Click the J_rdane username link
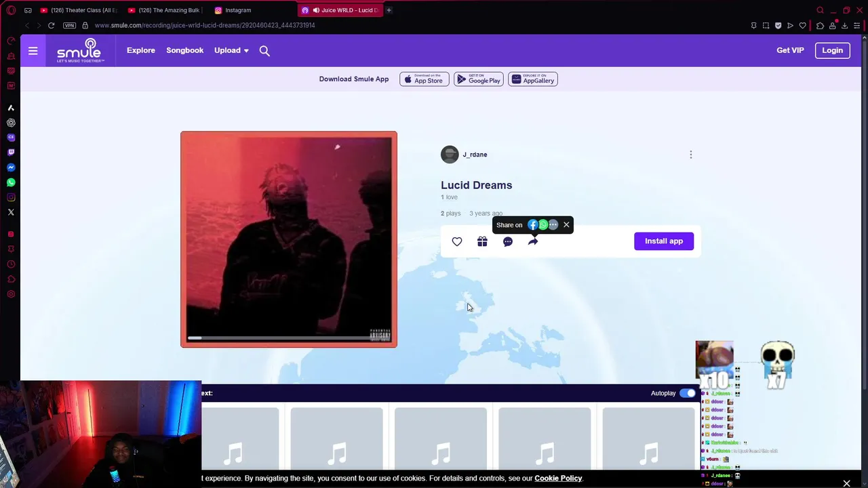868x488 pixels. point(475,155)
